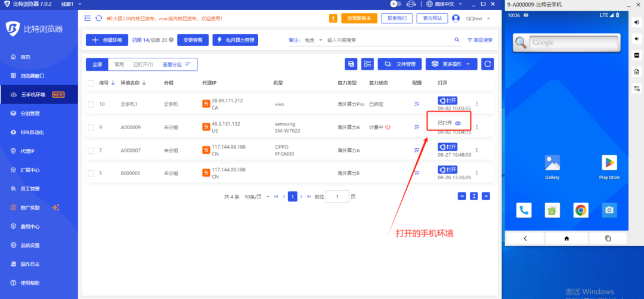Screen dimensions: 644x299
Task: Open Play Store app on cloud phone
Action: 609,167
